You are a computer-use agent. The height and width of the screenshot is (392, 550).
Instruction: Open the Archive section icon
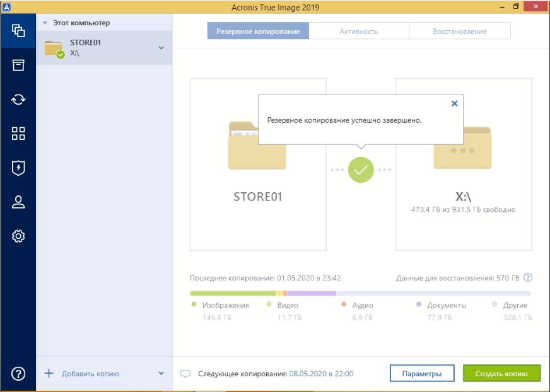click(x=18, y=65)
